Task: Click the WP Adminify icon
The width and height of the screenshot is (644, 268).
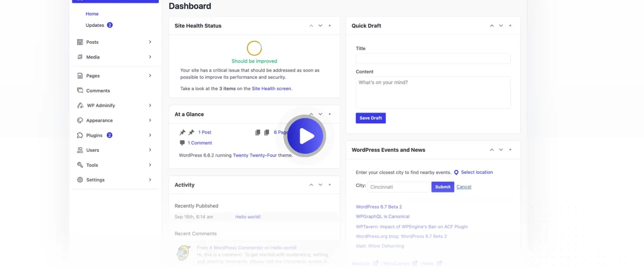Action: point(80,106)
